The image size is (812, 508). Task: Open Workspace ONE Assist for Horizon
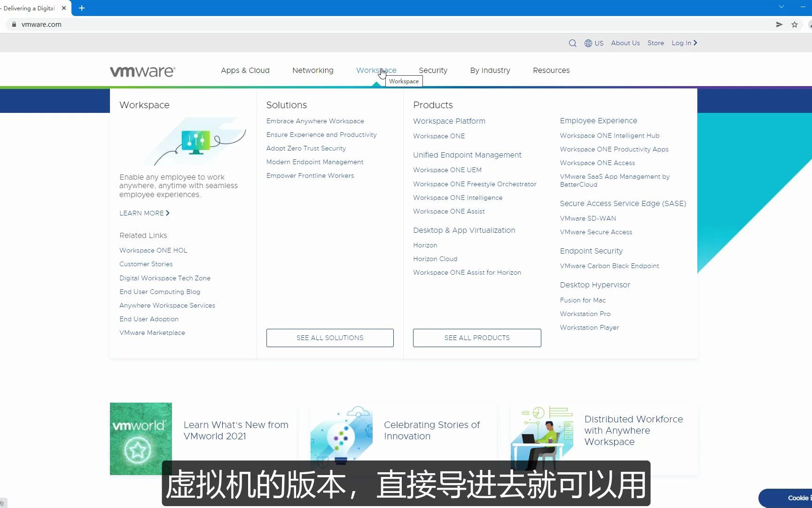click(467, 272)
